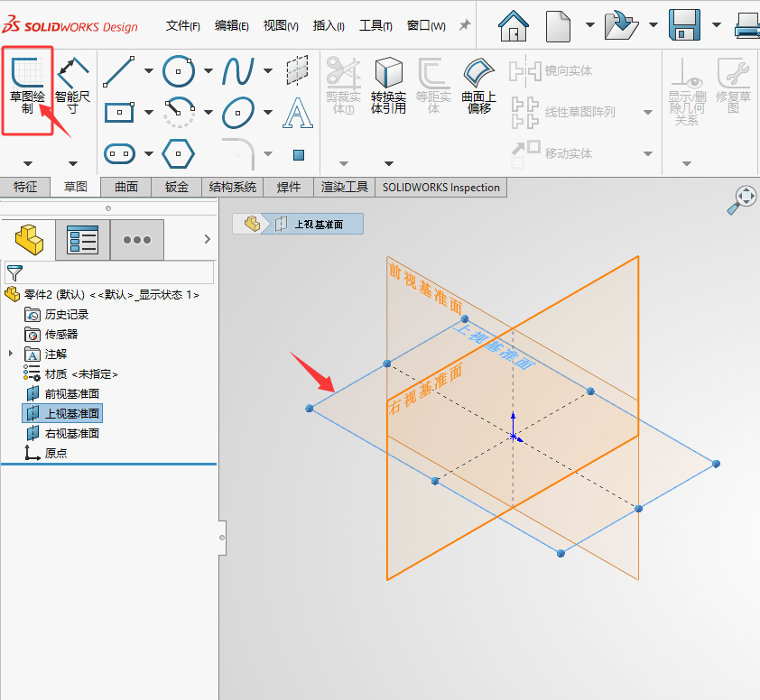Click 历史记录 in the feature tree
The width and height of the screenshot is (760, 700).
point(56,315)
